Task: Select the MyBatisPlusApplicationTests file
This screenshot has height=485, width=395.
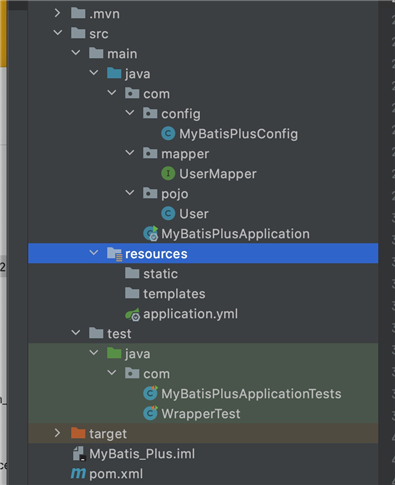Action: pyautogui.click(x=242, y=394)
